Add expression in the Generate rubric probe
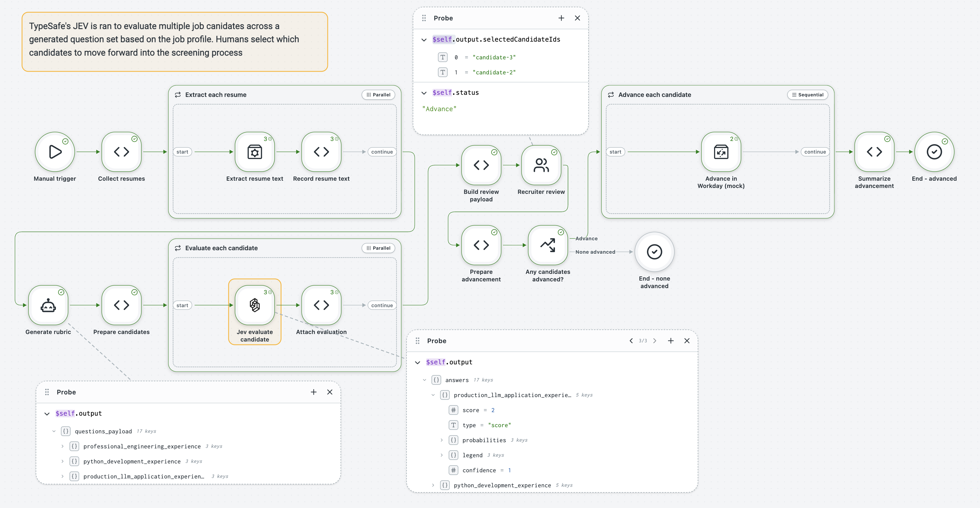This screenshot has height=508, width=980. point(313,392)
